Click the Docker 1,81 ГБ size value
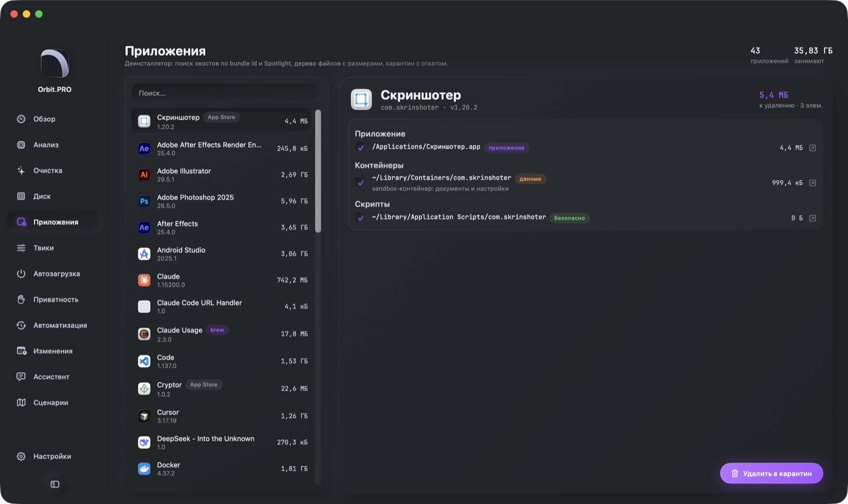 [x=294, y=468]
